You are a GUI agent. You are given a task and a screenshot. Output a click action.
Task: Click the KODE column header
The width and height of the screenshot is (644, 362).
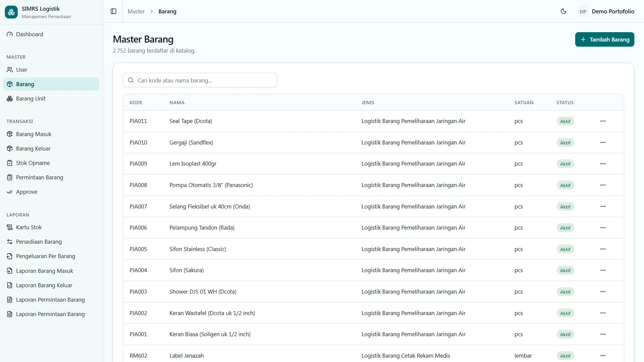(136, 103)
